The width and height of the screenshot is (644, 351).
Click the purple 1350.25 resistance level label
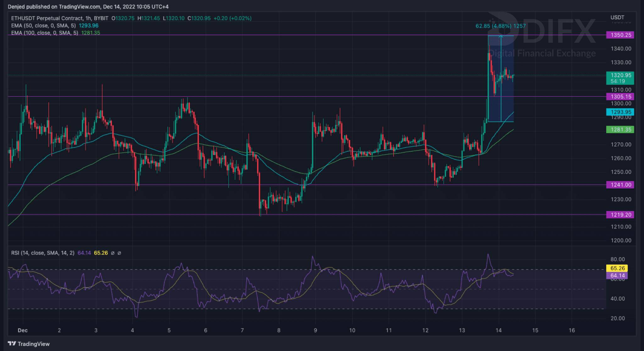click(620, 35)
